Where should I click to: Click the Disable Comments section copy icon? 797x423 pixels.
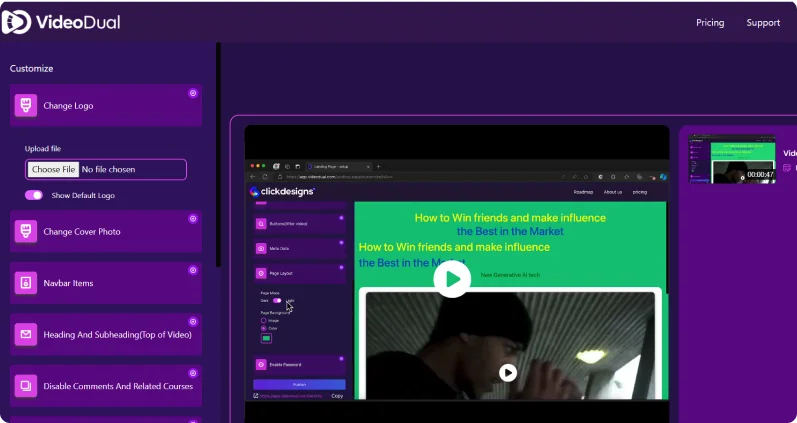coord(26,386)
